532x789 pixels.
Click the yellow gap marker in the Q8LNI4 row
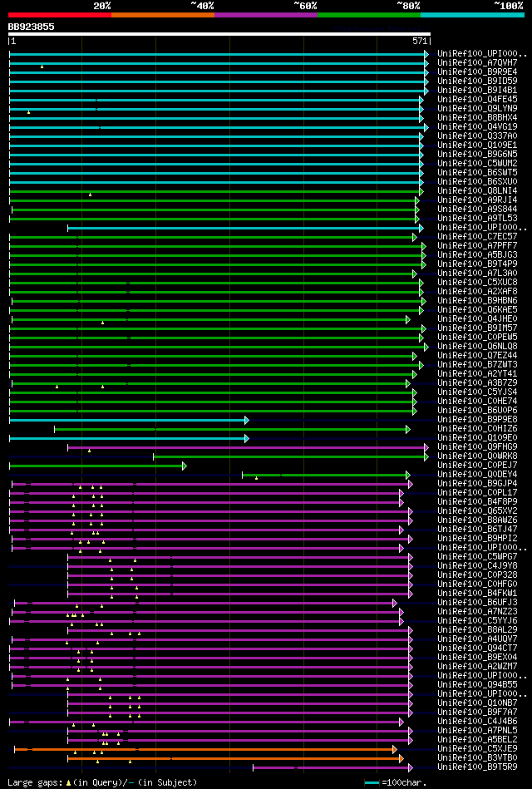pyautogui.click(x=90, y=195)
